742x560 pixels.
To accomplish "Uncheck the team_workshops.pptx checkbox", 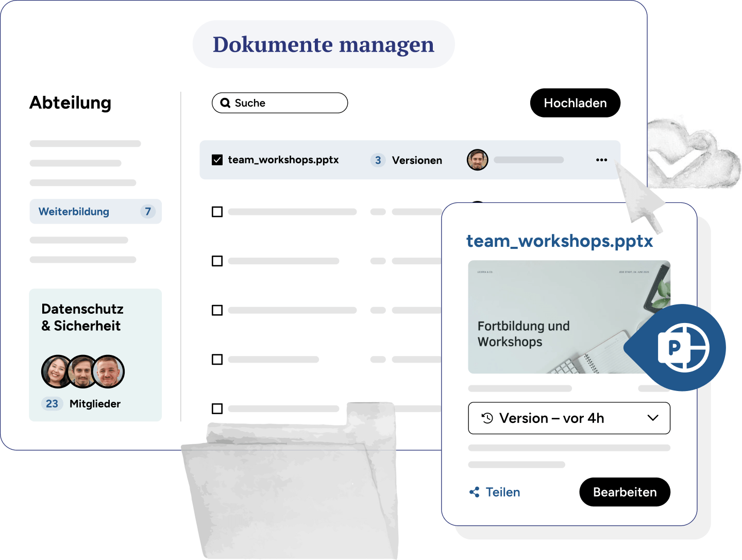I will point(217,160).
